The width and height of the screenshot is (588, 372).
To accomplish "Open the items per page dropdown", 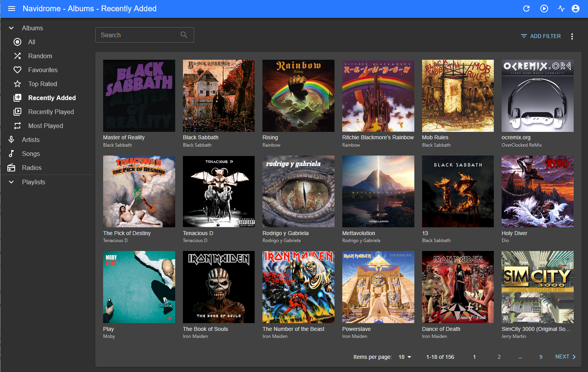I will (x=405, y=357).
